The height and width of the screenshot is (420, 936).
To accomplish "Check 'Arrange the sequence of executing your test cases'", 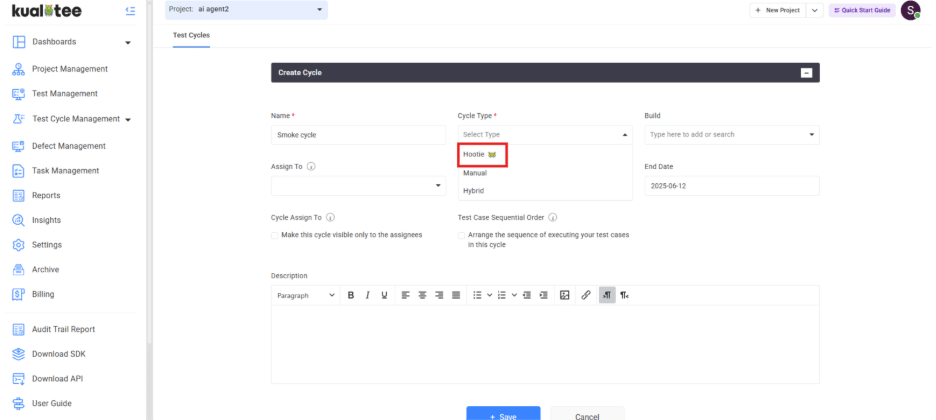I will (x=461, y=236).
